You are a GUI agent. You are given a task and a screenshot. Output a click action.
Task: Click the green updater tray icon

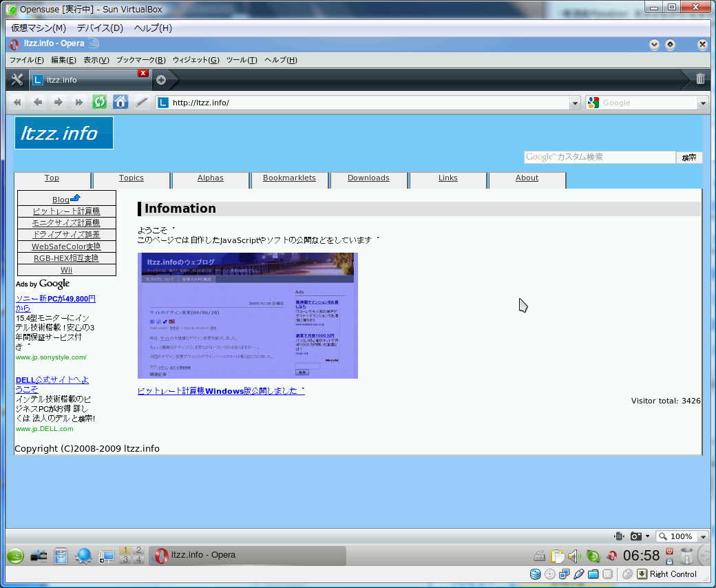coord(593,556)
